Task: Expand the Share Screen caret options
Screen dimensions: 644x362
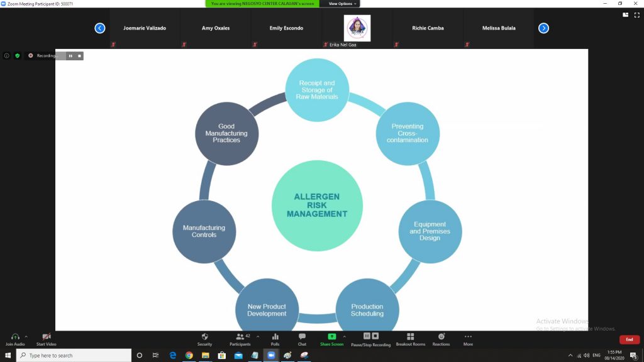Action: [345, 336]
